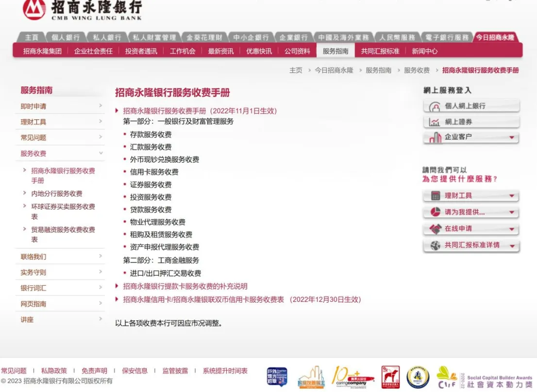Viewport: 537px width, 392px height.
Task: Click the 服务收费 breadcrumb link
Action: click(417, 70)
